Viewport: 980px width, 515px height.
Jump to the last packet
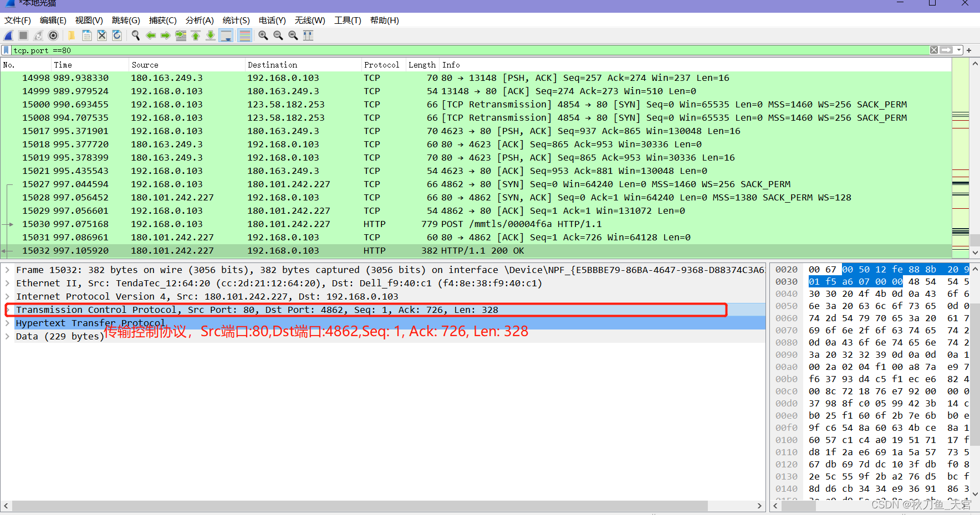[x=211, y=35]
